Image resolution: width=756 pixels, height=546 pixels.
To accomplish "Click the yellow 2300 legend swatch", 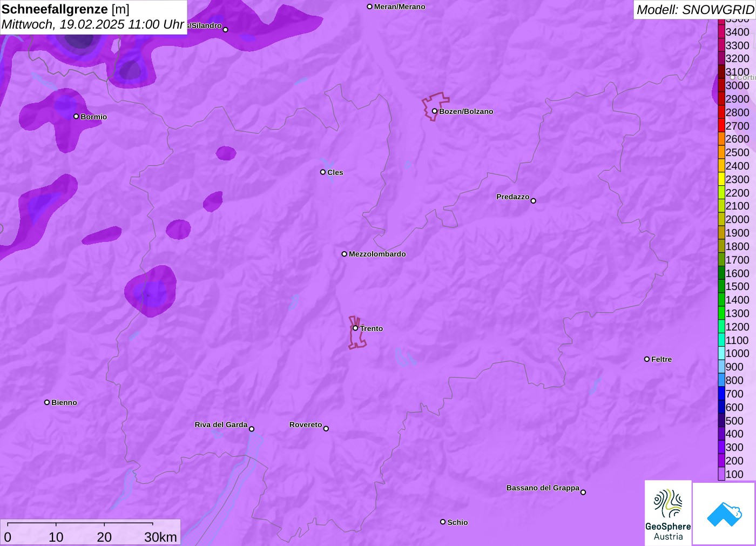I will tap(721, 179).
